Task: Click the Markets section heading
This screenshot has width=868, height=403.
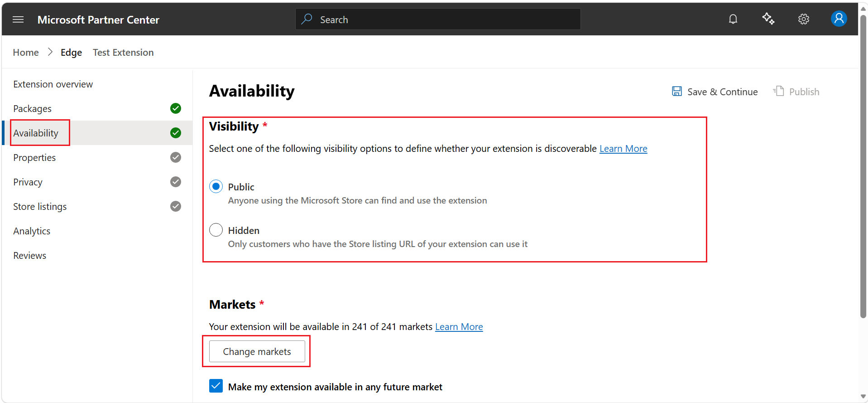Action: point(232,305)
